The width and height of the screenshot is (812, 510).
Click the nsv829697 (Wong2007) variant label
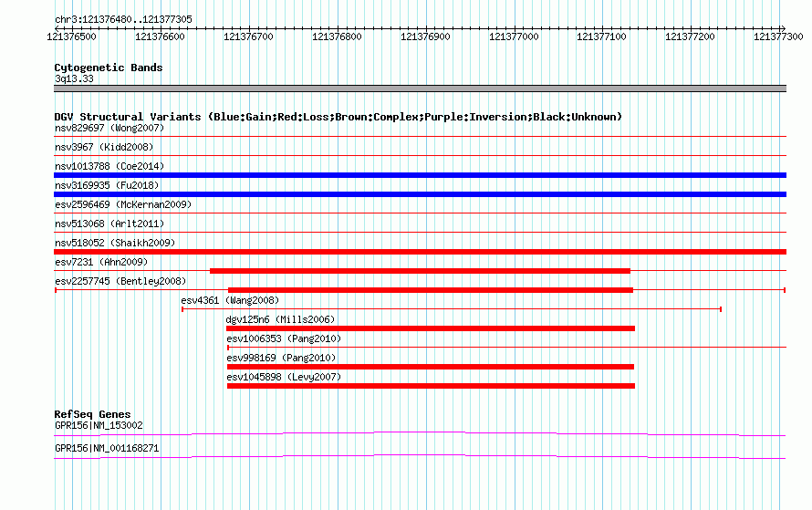tap(109, 128)
